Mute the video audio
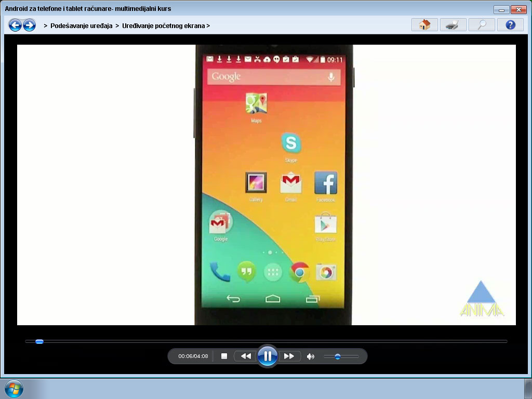The height and width of the screenshot is (399, 532). [x=310, y=356]
